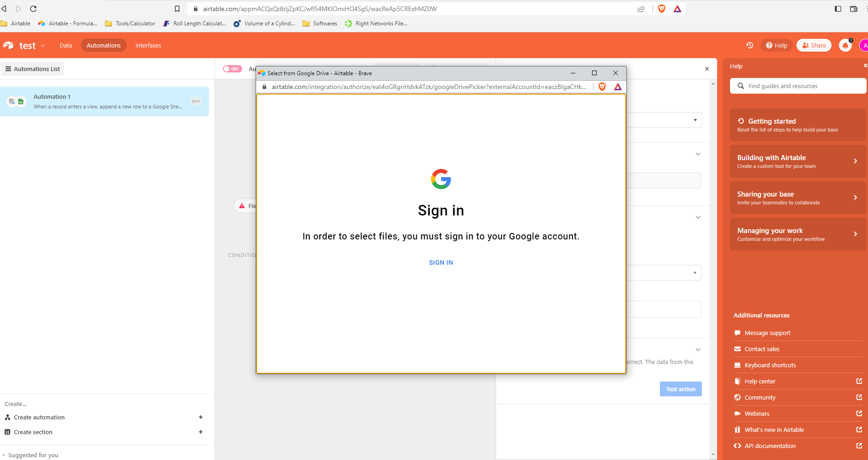The width and height of the screenshot is (868, 460).
Task: Select Automation 1 in the list
Action: pos(104,102)
